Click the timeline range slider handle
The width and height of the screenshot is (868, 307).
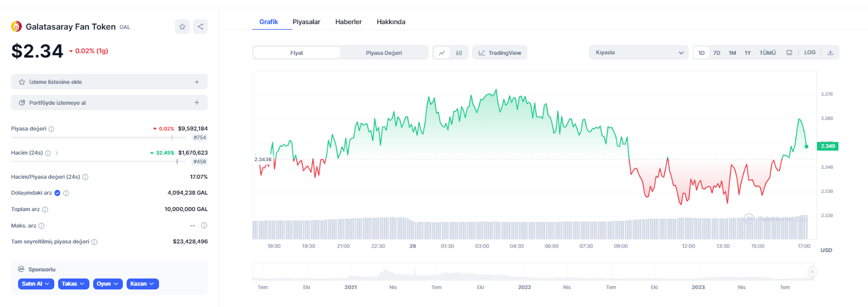(x=812, y=271)
